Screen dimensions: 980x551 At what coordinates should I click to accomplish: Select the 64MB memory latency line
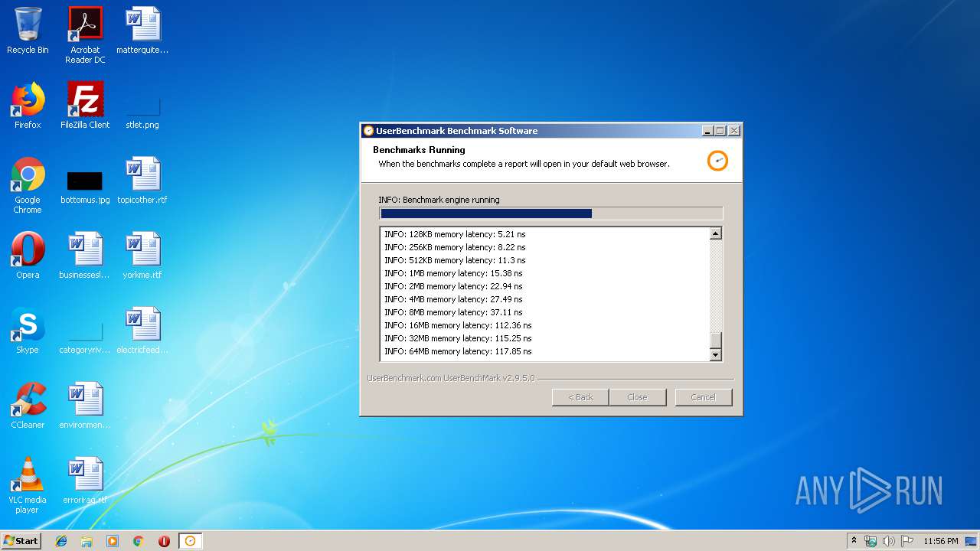click(x=458, y=351)
